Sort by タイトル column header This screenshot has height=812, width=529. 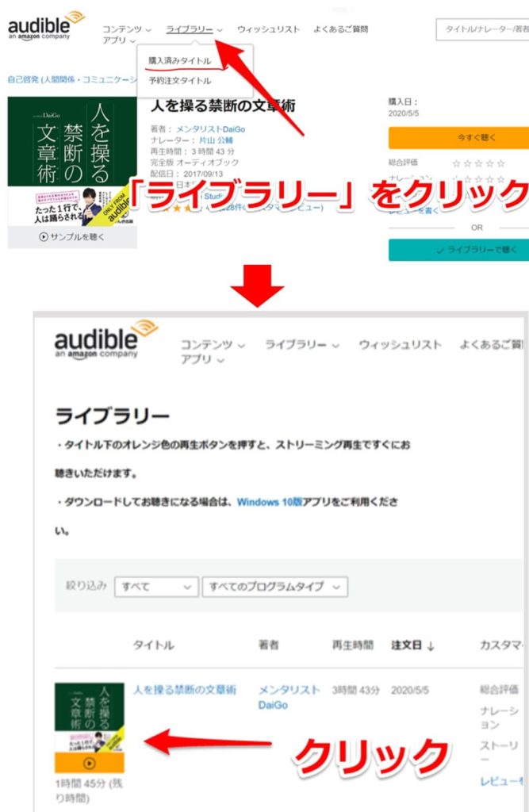153,645
